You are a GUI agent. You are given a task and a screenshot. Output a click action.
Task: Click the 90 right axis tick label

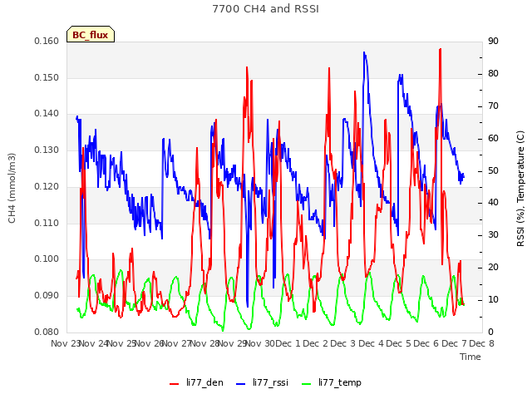tap(493, 41)
